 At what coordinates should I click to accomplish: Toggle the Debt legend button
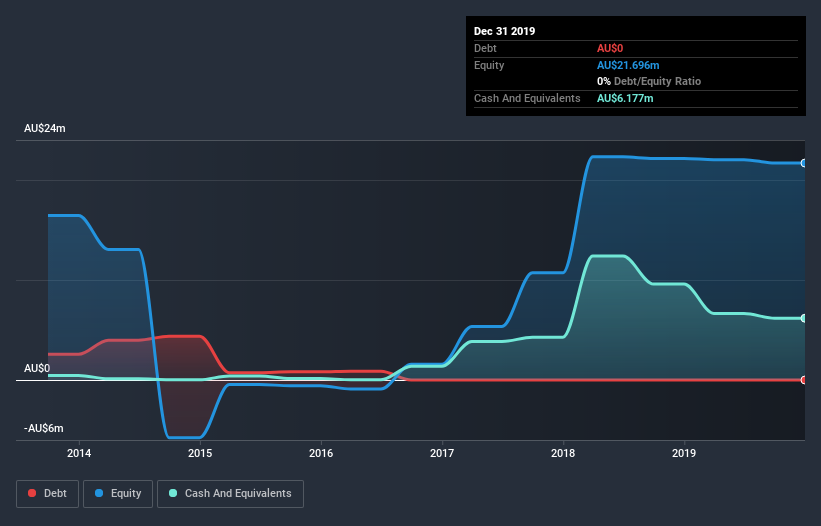coord(48,494)
